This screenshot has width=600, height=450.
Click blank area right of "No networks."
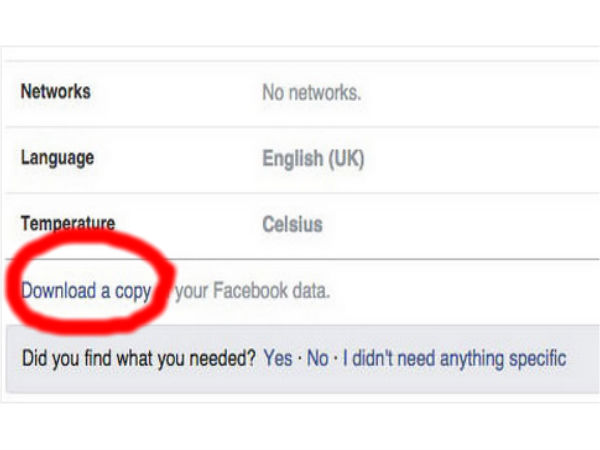click(480, 93)
